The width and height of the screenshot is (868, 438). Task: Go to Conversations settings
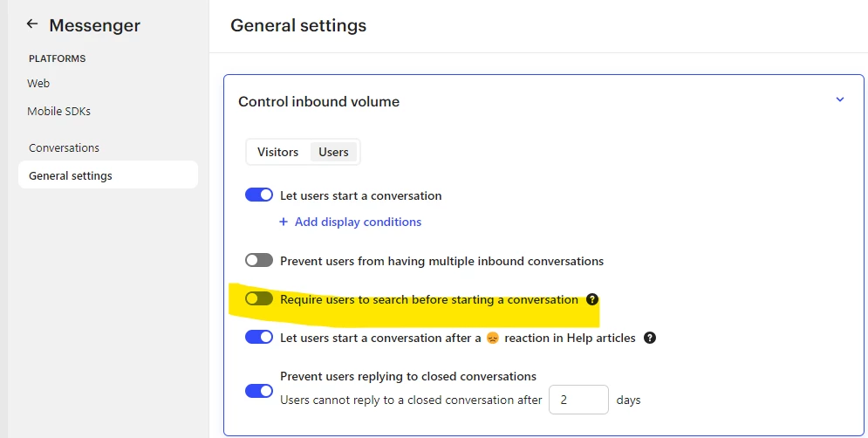click(65, 147)
